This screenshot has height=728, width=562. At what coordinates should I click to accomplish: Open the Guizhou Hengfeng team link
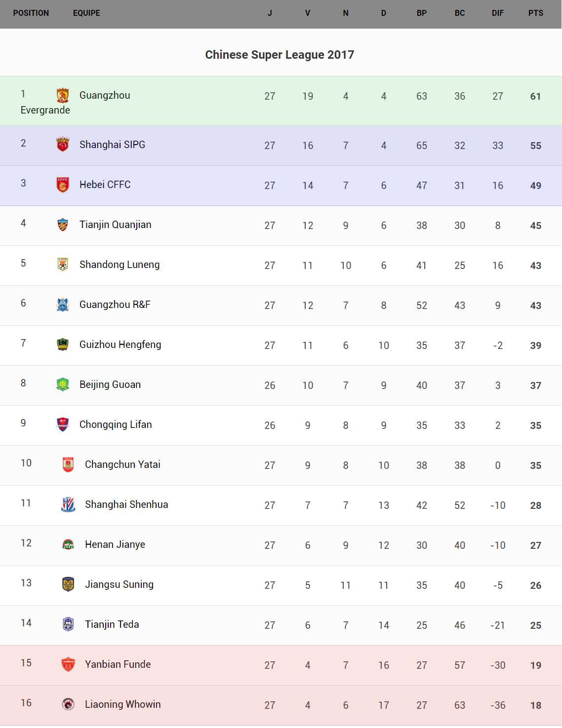click(x=120, y=345)
